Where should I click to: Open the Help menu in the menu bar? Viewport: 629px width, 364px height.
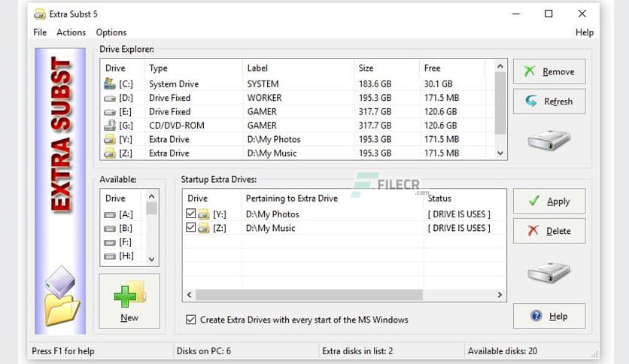point(585,32)
